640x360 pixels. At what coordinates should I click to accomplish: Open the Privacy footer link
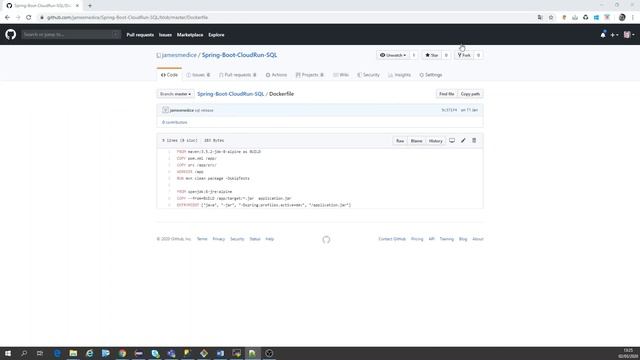219,239
